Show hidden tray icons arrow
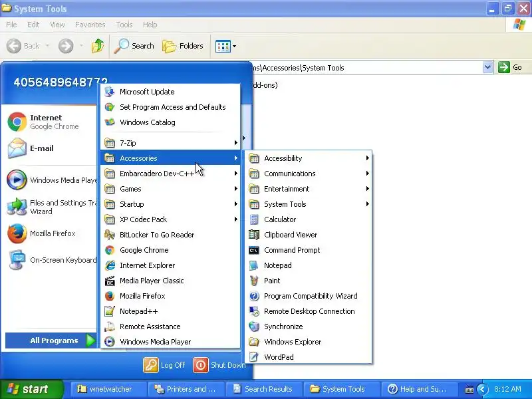532x399 pixels. coord(482,389)
